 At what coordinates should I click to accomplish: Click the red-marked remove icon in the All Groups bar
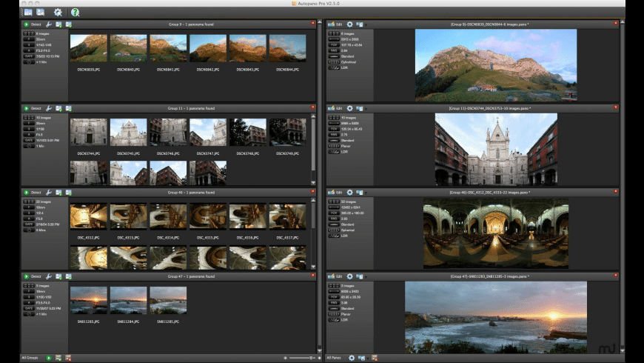click(68, 358)
